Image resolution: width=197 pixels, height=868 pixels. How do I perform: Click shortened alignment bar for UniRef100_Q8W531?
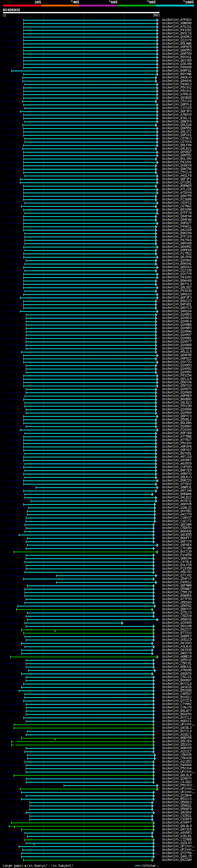(x=97, y=487)
